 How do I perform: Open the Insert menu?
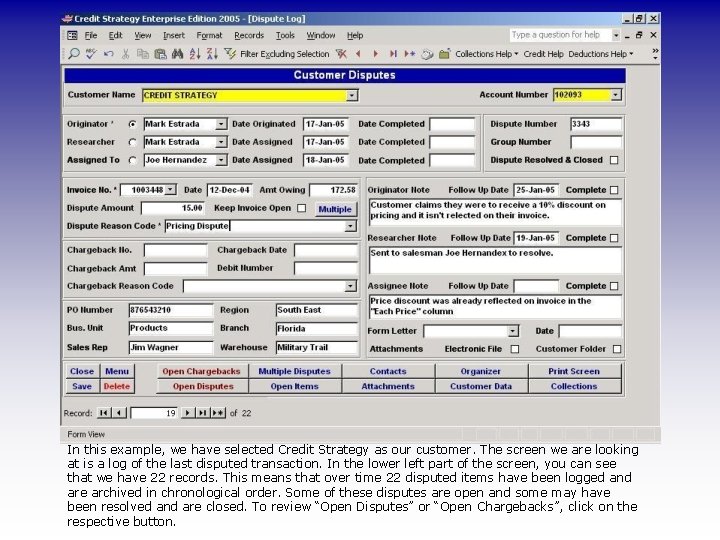[174, 35]
